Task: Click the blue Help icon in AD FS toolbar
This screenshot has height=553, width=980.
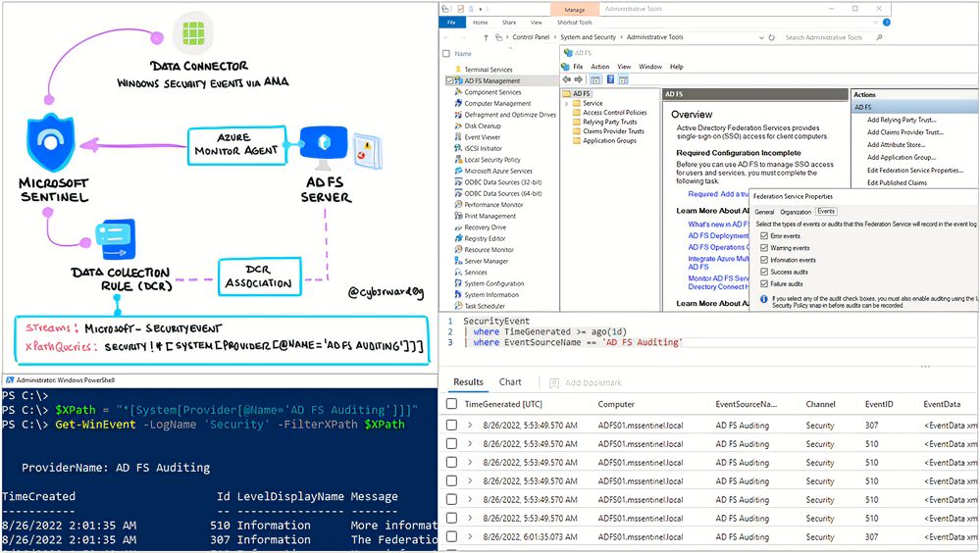Action: [609, 79]
